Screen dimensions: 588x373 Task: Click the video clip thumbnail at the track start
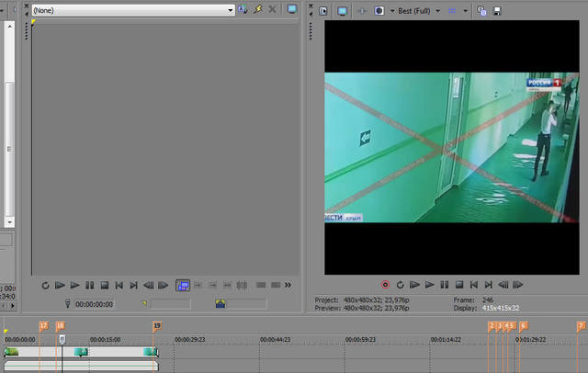11,352
